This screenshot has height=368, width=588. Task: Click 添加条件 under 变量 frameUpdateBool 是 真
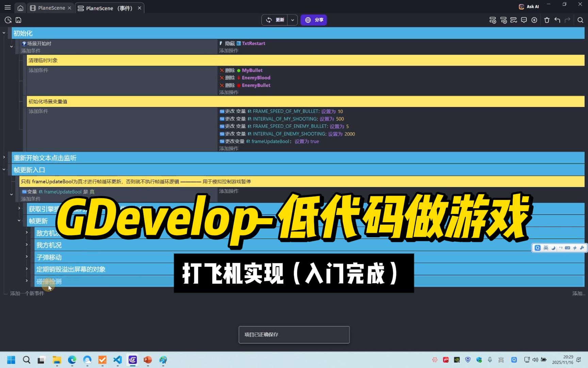coord(31,199)
